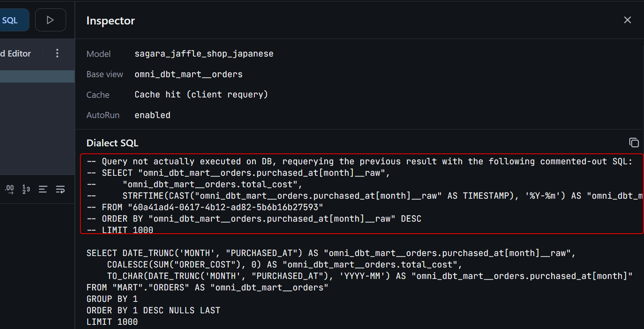
Task: Click the Inspector panel title
Action: click(110, 21)
